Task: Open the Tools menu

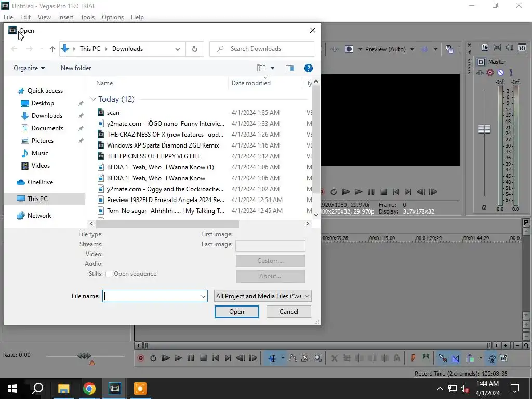Action: click(87, 17)
